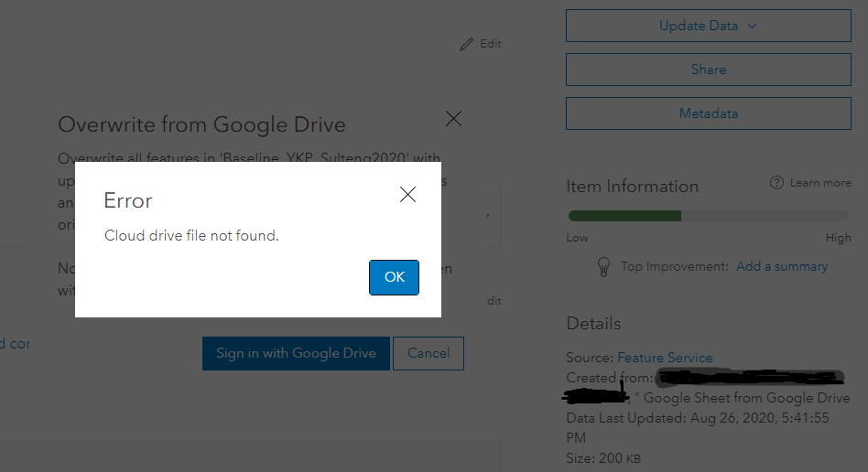
Task: Click the lightbulb Top Improvement icon
Action: click(604, 267)
